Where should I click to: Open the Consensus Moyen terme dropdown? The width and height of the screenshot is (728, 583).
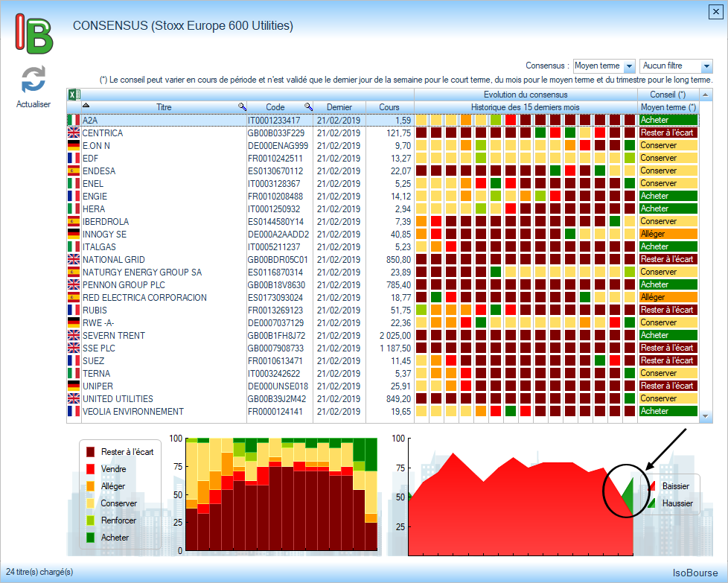click(x=629, y=66)
